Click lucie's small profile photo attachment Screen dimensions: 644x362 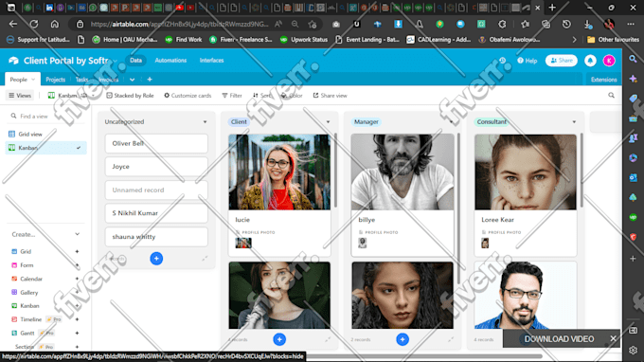point(243,243)
